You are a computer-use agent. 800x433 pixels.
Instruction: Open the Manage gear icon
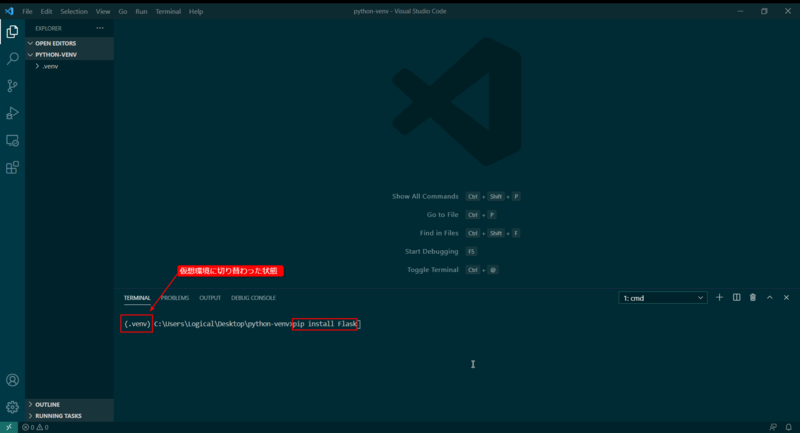12,407
